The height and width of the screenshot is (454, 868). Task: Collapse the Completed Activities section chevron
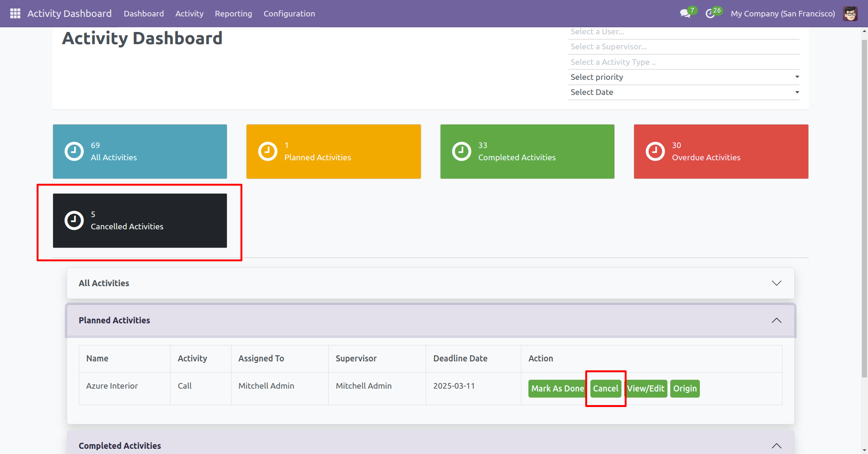(x=776, y=446)
